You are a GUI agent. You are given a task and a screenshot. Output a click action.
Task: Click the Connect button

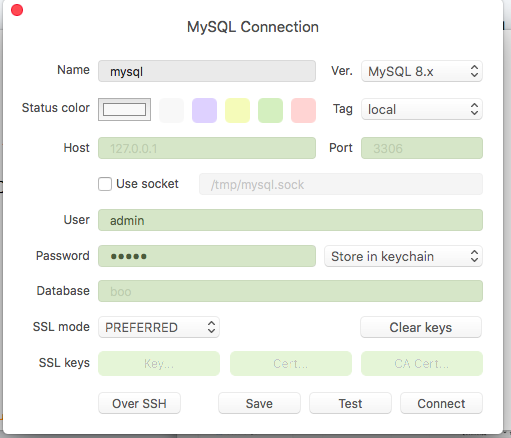click(441, 403)
